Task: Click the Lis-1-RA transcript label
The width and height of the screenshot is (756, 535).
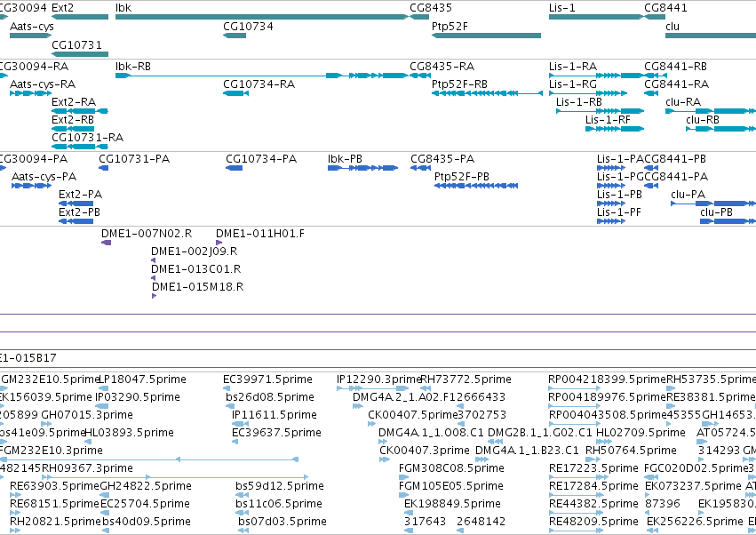Action: tap(573, 66)
